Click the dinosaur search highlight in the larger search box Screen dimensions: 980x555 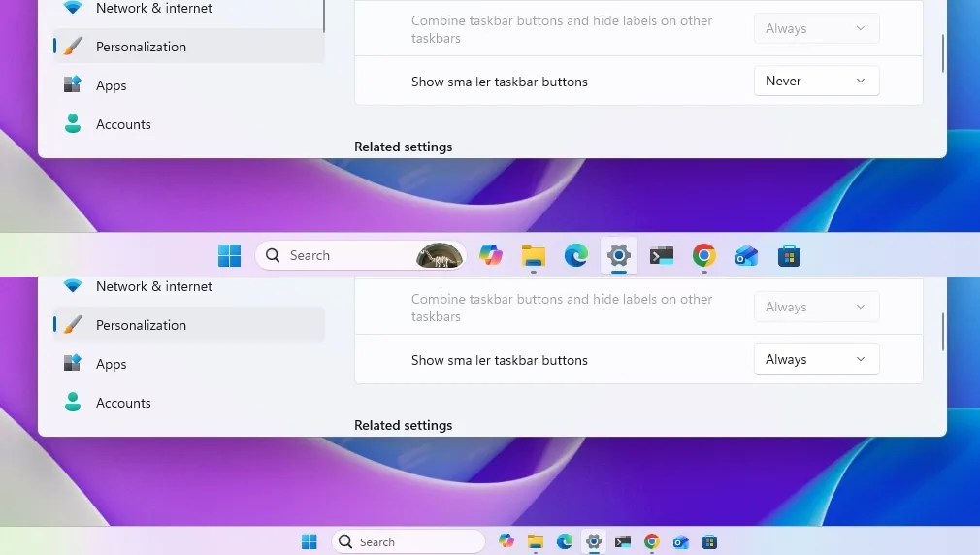tap(440, 255)
